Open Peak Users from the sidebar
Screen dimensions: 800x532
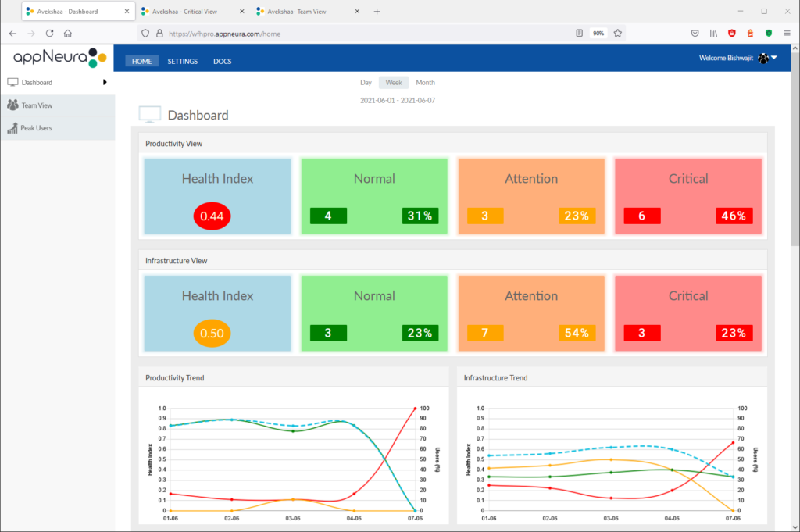point(36,128)
